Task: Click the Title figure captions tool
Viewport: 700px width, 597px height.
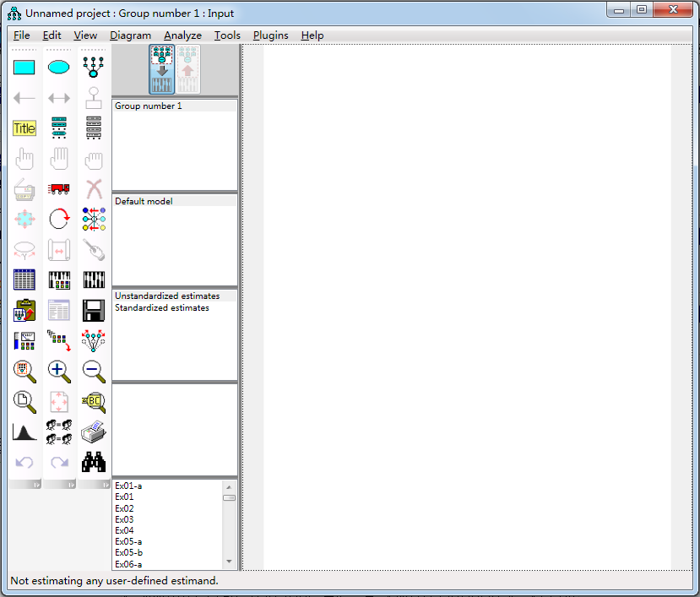Action: [24, 128]
